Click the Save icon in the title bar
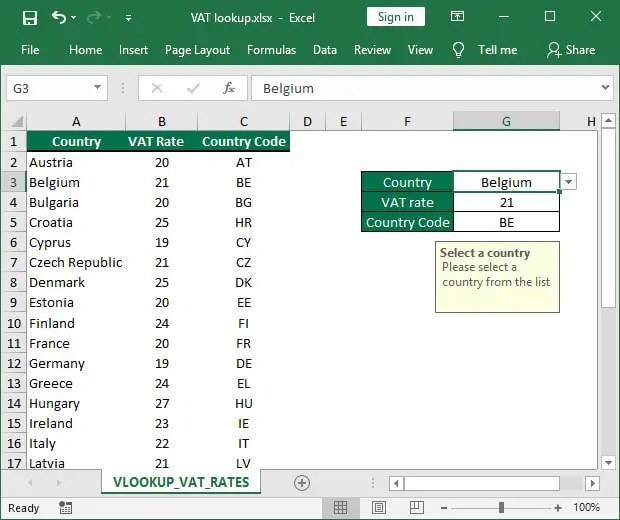The image size is (620, 520). (30, 18)
